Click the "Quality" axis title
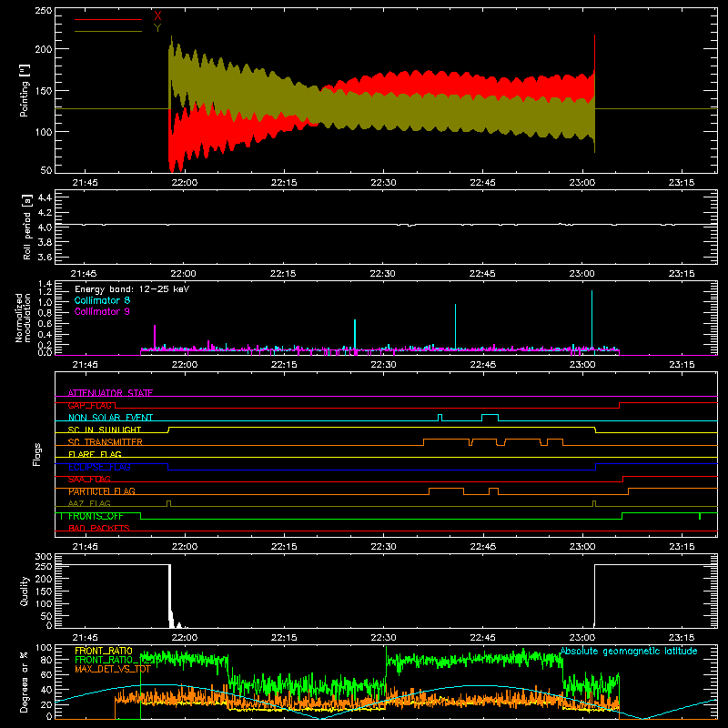This screenshot has width=728, height=728. click(25, 591)
